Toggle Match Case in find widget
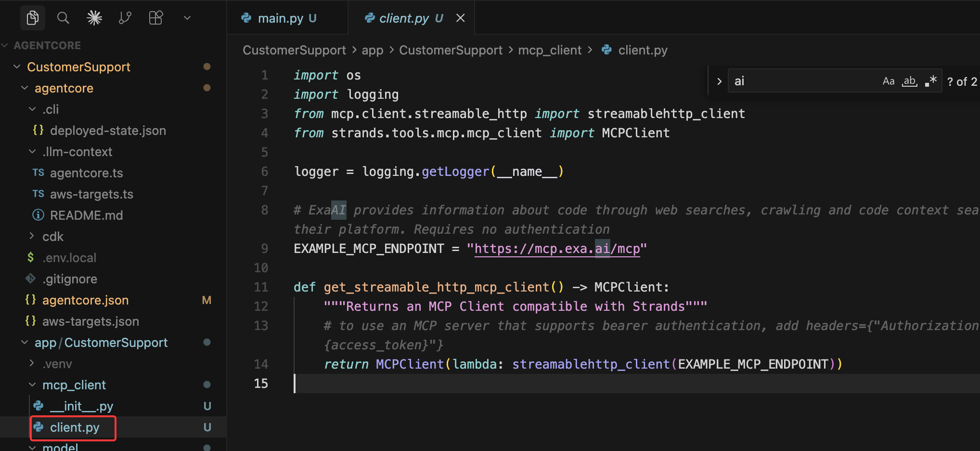Viewport: 980px width, 451px height. point(888,81)
